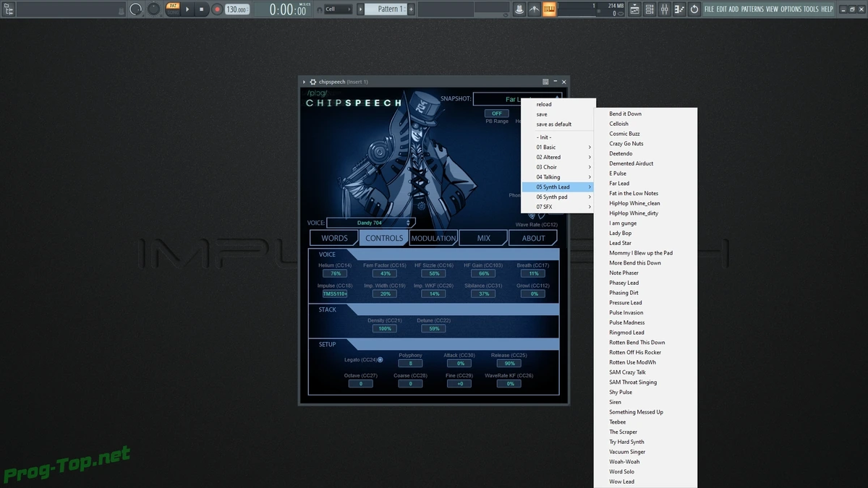This screenshot has height=488, width=868.
Task: Open the Dandy 704 voice selector
Action: point(370,223)
